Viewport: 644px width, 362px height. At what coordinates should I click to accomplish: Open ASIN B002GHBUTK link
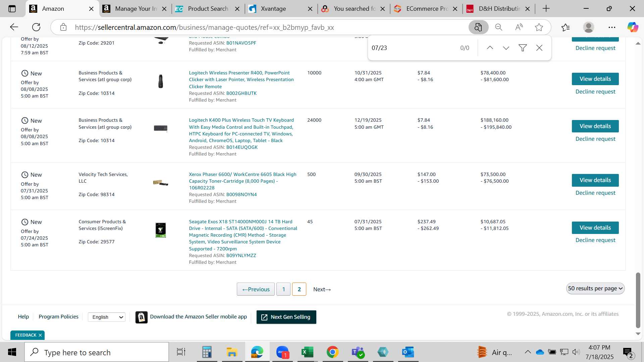(241, 94)
